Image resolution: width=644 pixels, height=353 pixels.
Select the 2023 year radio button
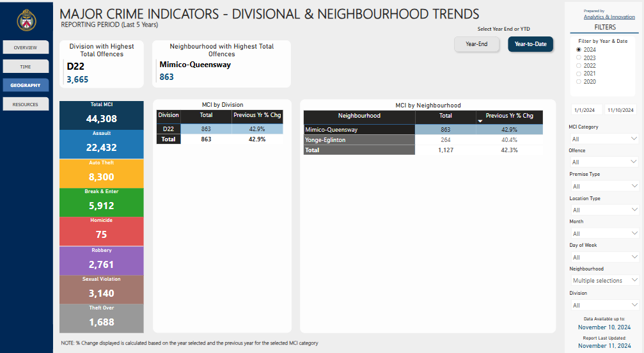[x=579, y=58]
